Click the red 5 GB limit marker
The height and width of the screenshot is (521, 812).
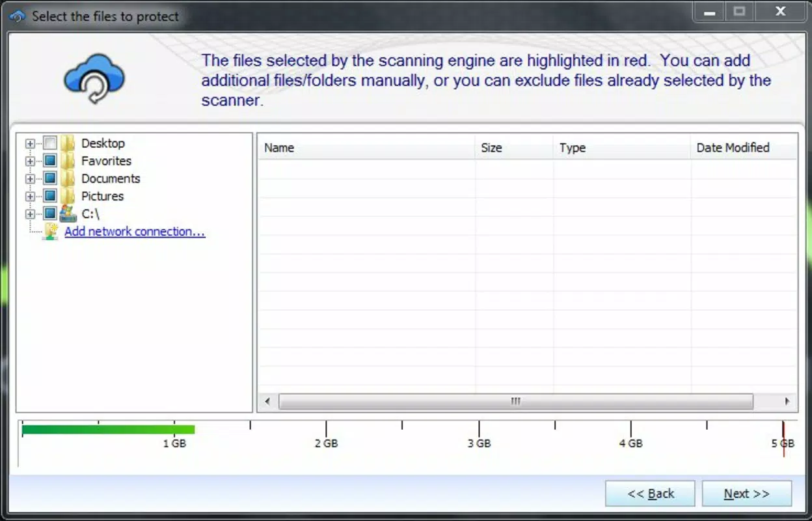tap(783, 439)
